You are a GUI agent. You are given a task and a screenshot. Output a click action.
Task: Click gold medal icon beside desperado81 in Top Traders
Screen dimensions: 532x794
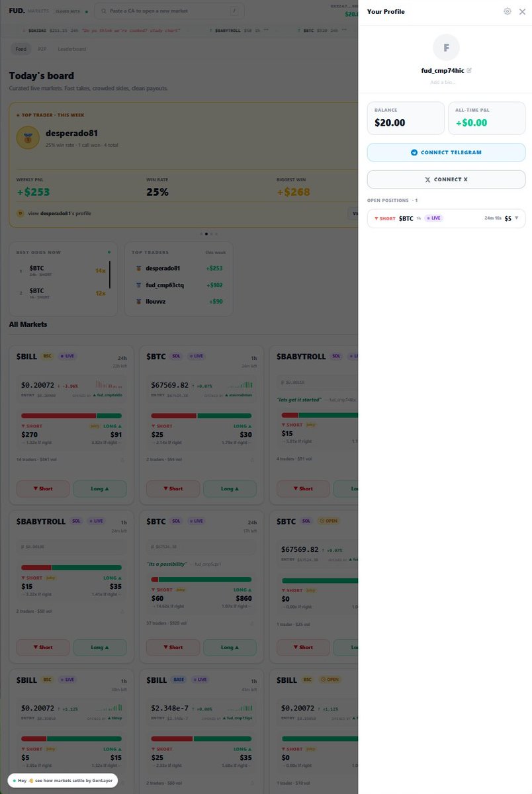point(139,268)
